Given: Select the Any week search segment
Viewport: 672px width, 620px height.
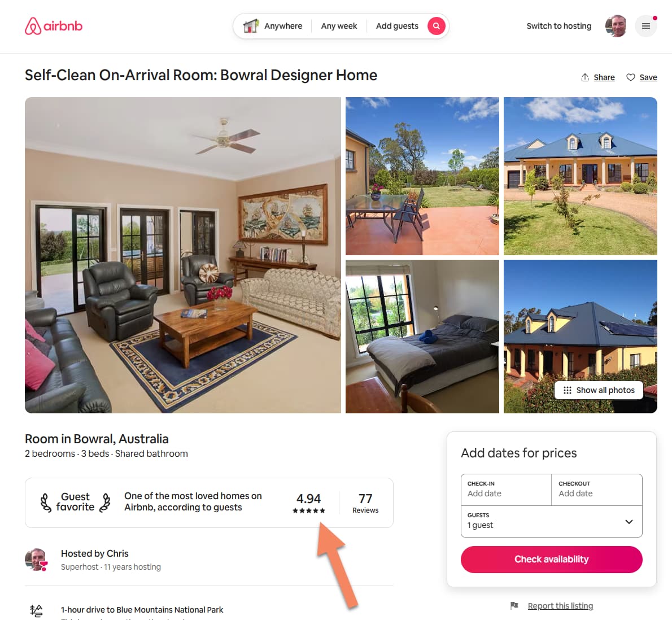Looking at the screenshot, I should pos(339,26).
